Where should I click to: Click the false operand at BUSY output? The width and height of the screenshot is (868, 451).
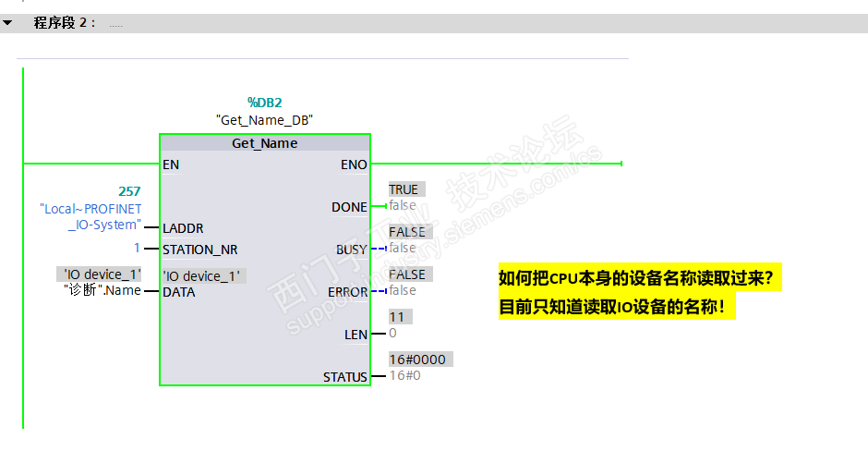(403, 249)
